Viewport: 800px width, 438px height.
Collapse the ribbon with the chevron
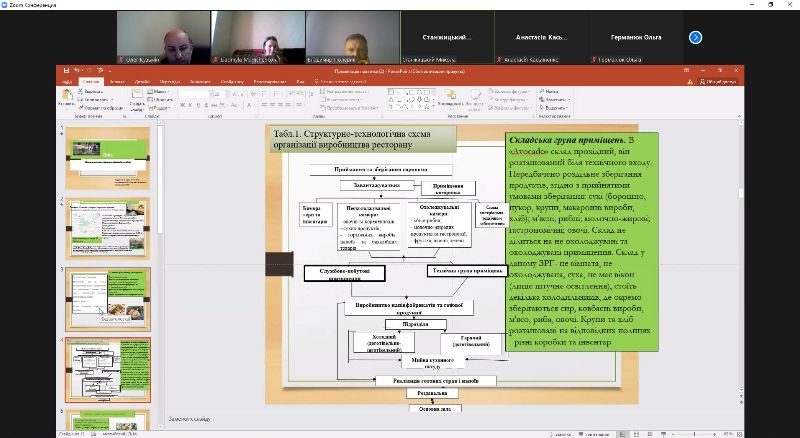point(739,116)
